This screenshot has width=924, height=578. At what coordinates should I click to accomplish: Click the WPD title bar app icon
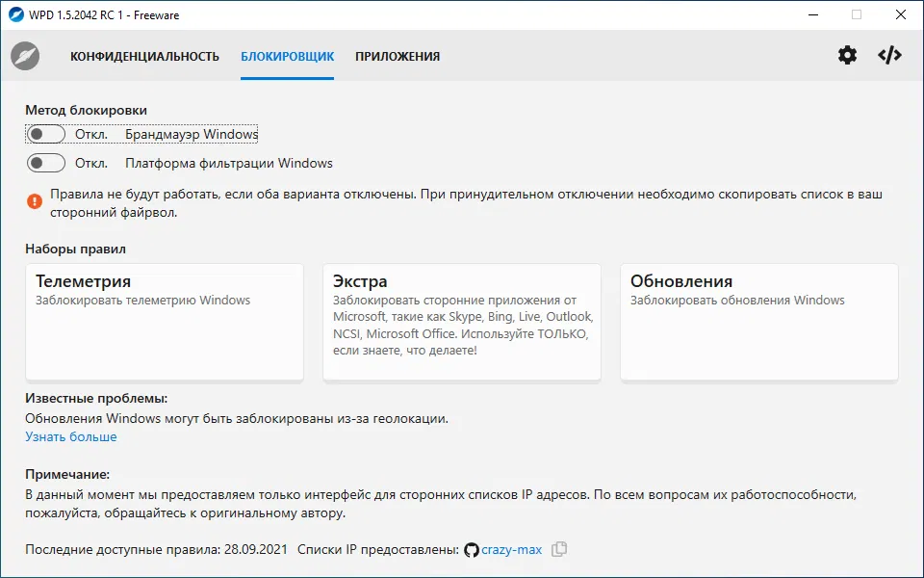15,14
